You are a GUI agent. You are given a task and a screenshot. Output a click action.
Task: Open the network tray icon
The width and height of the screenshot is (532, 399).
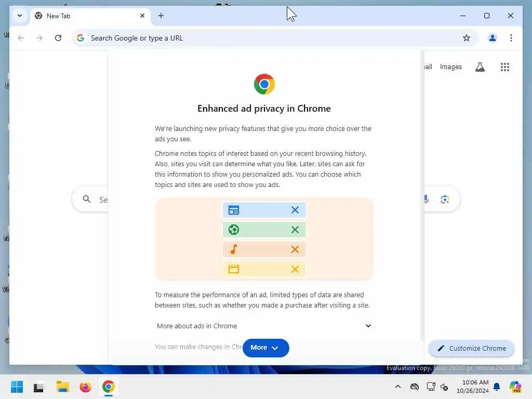coord(431,387)
